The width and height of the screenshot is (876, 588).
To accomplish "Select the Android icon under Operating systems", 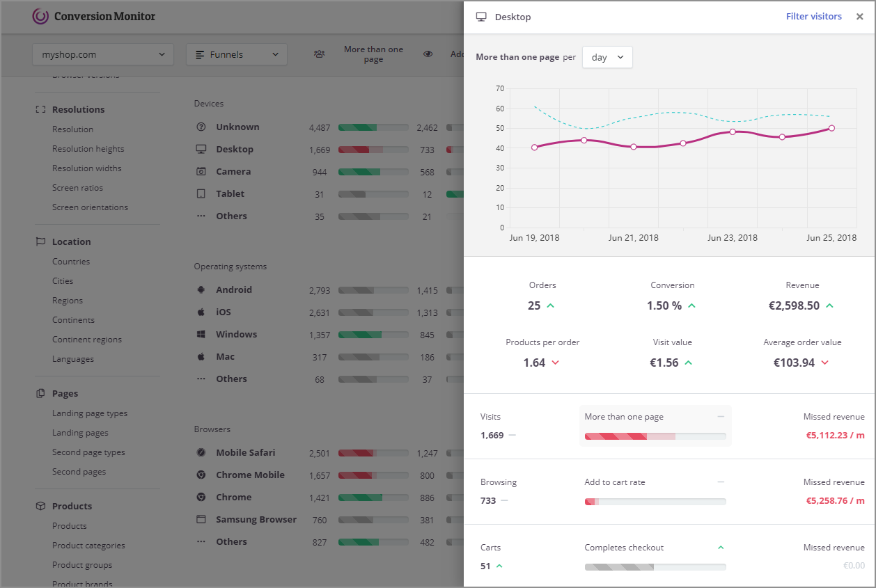I will [x=201, y=289].
